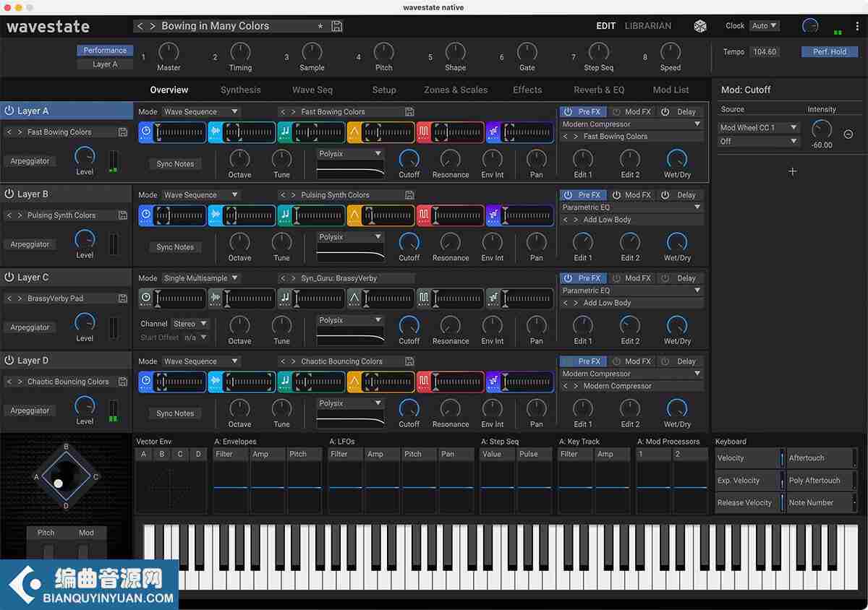Click the Layer A selector button below Performance
The width and height of the screenshot is (868, 610).
coord(105,64)
